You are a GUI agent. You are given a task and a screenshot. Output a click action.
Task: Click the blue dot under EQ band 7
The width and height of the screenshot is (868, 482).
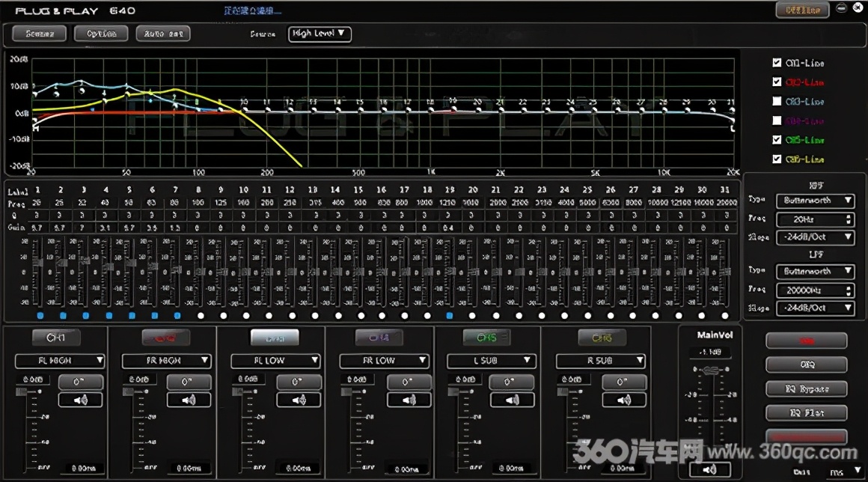coord(177,315)
